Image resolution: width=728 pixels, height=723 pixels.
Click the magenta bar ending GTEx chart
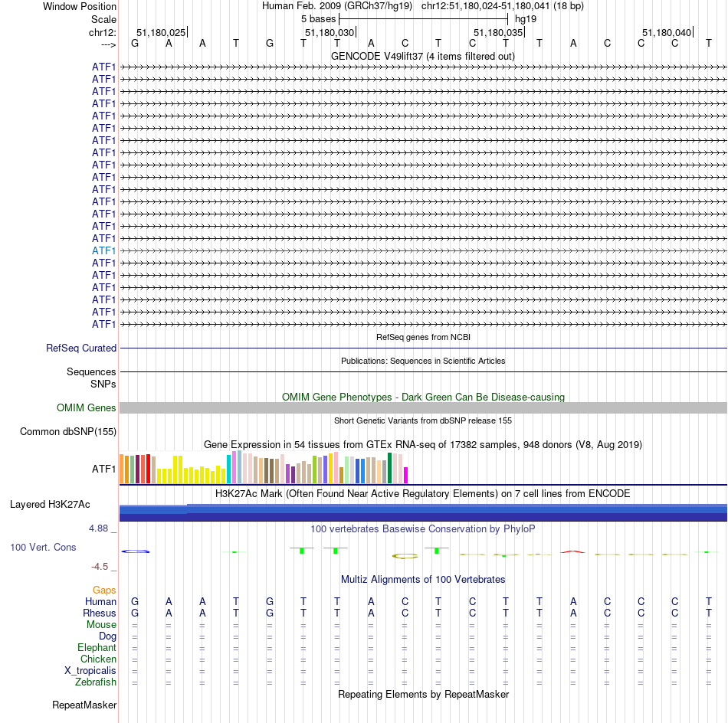[406, 475]
